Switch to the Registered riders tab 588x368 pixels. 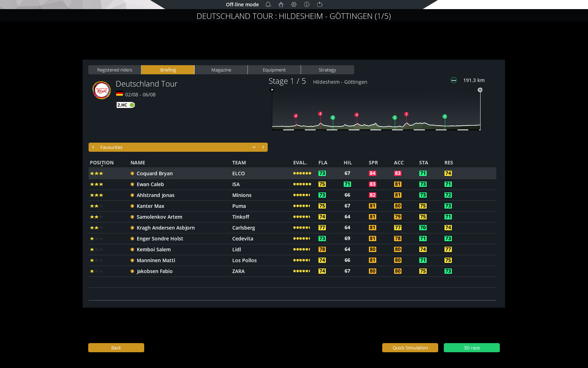click(114, 70)
